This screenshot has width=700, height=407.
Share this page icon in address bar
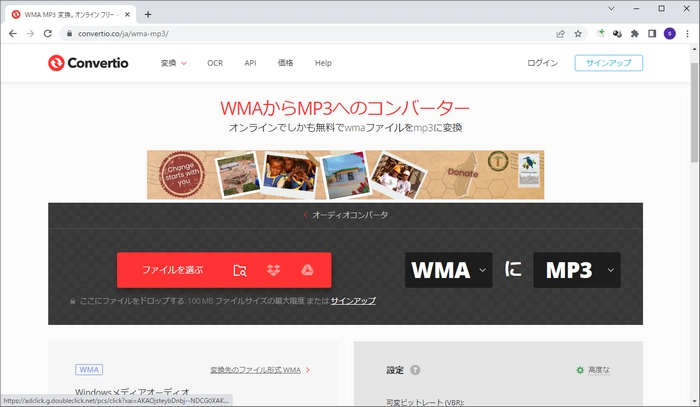pos(560,33)
